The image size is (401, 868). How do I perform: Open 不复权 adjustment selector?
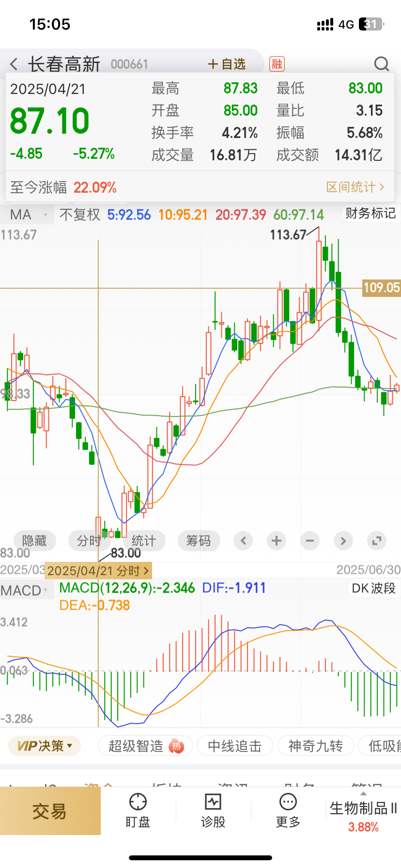[x=79, y=215]
